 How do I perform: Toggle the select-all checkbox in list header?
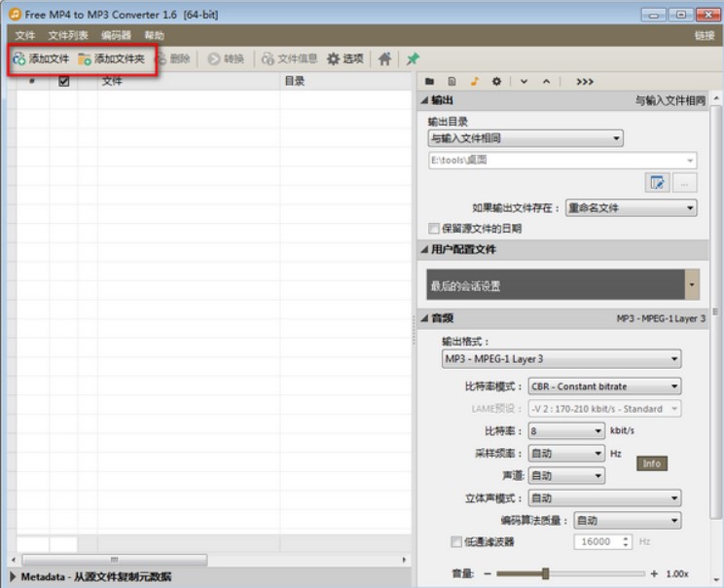pyautogui.click(x=63, y=82)
